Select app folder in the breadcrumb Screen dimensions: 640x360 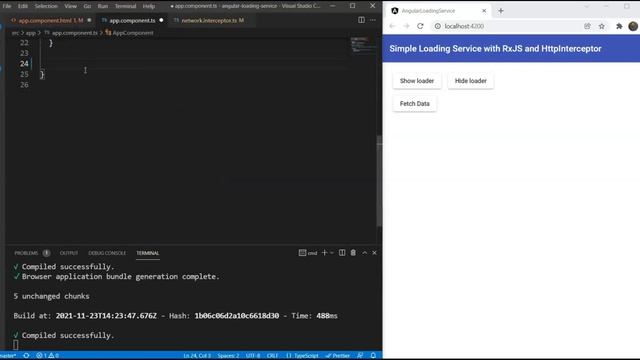tap(31, 33)
